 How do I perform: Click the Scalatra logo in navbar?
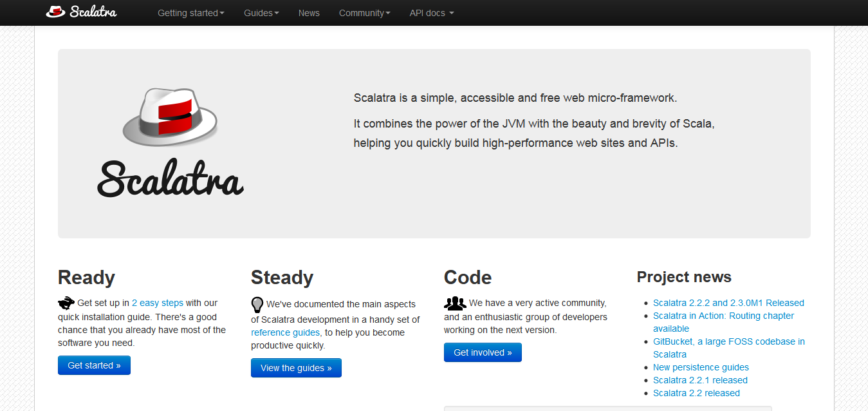81,12
